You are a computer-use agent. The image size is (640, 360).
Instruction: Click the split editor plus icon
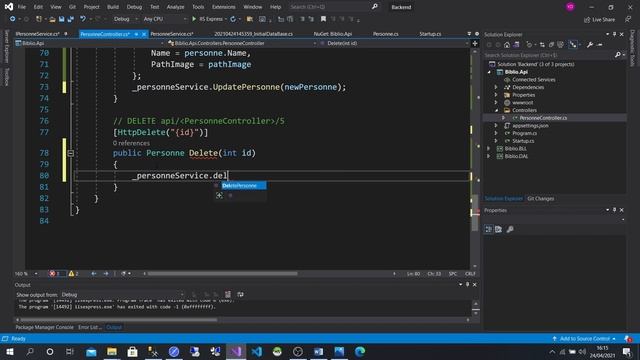475,43
